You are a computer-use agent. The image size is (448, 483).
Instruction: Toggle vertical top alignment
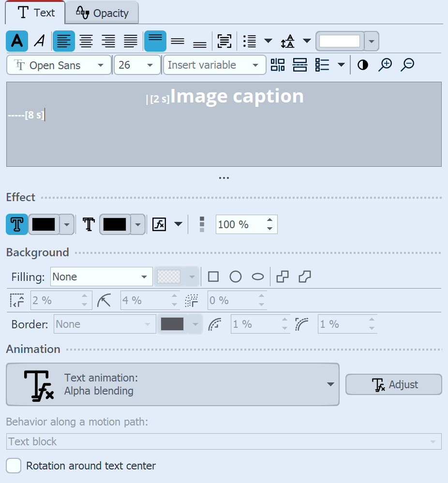(155, 41)
